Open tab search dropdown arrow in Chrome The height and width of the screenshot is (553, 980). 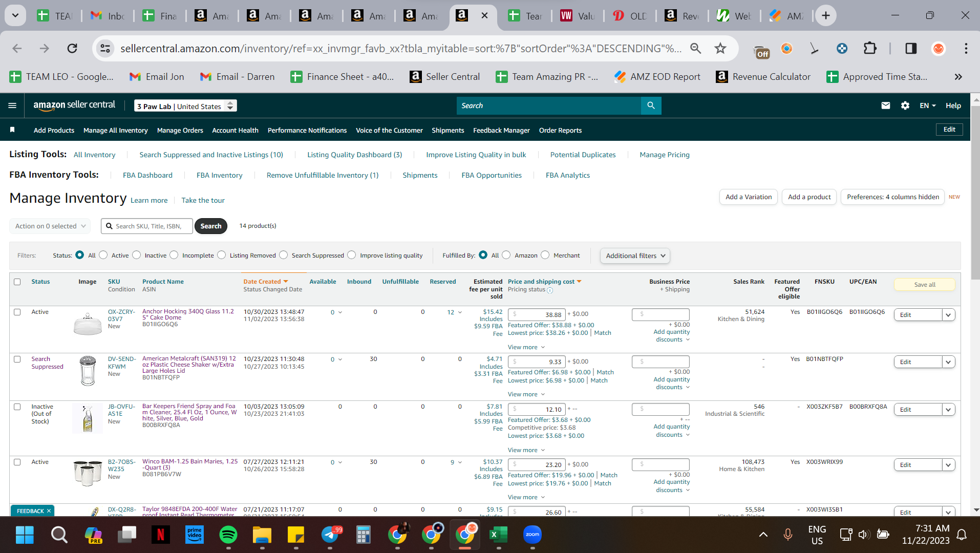15,16
